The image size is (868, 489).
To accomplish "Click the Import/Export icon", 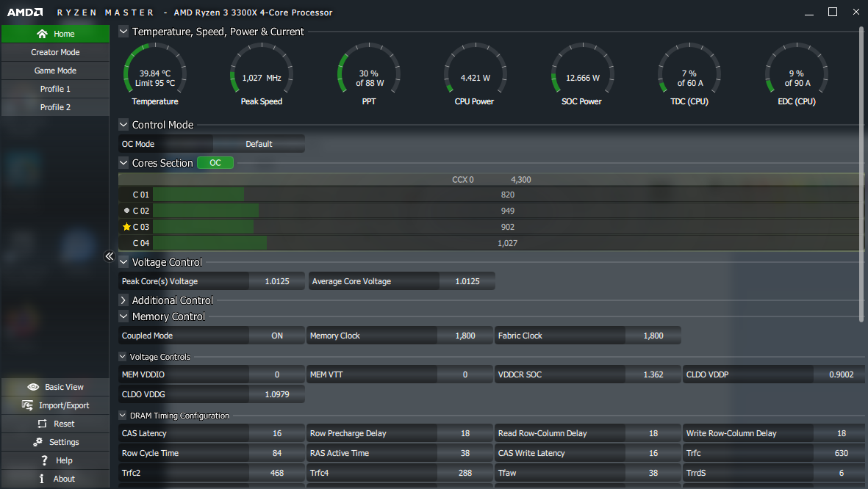I will point(27,405).
